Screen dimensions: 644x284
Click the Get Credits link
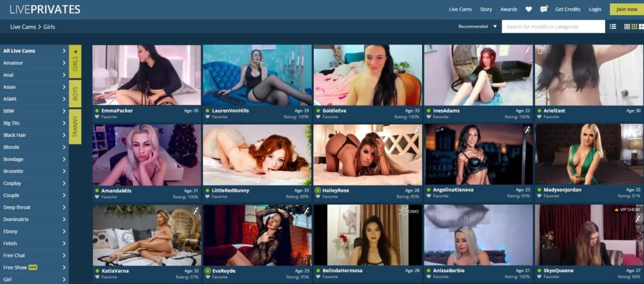[568, 9]
